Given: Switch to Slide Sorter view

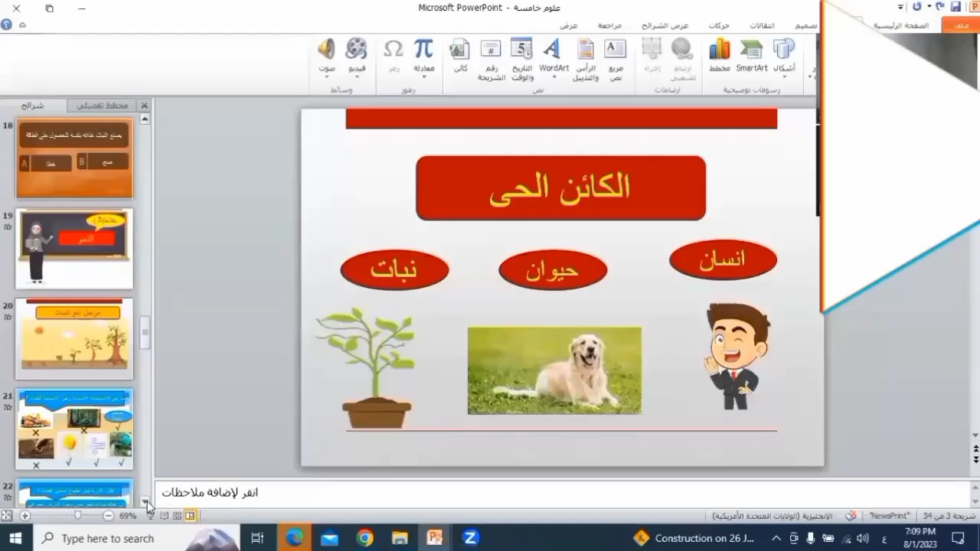Looking at the screenshot, I should pyautogui.click(x=177, y=516).
